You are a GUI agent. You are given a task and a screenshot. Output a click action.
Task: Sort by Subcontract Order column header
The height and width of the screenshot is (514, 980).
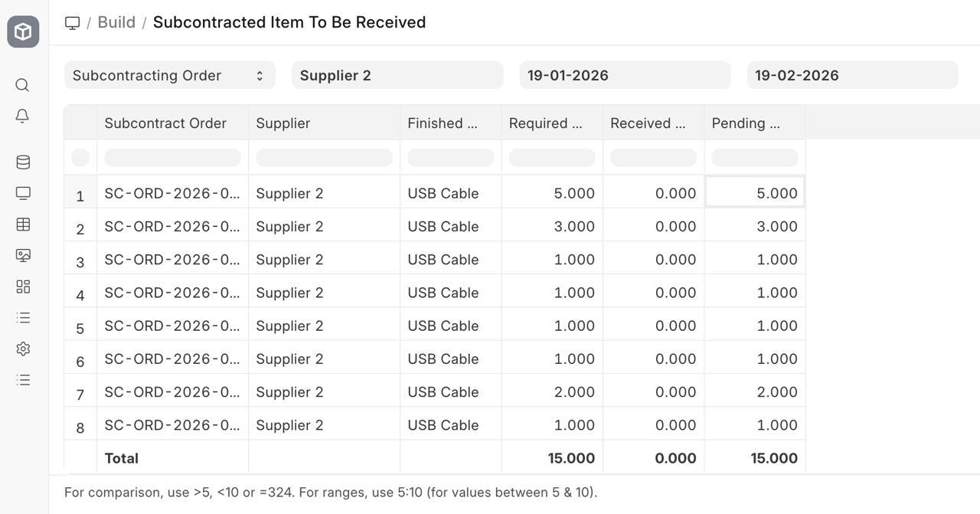(x=165, y=123)
